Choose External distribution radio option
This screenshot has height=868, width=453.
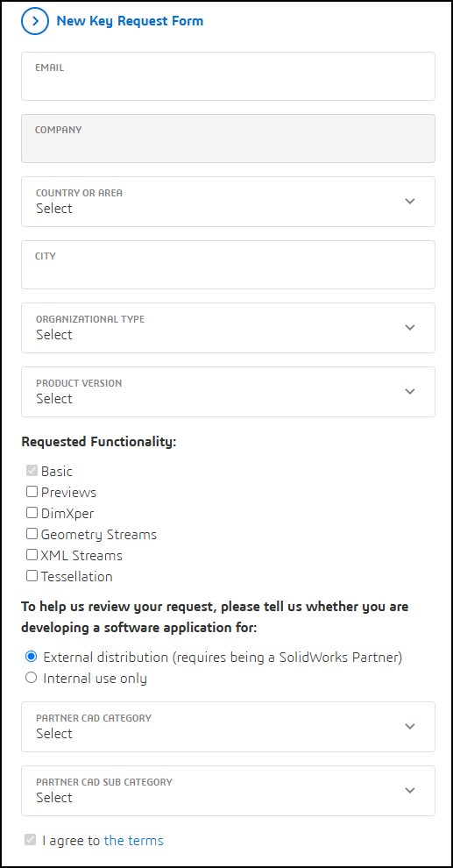[x=32, y=657]
